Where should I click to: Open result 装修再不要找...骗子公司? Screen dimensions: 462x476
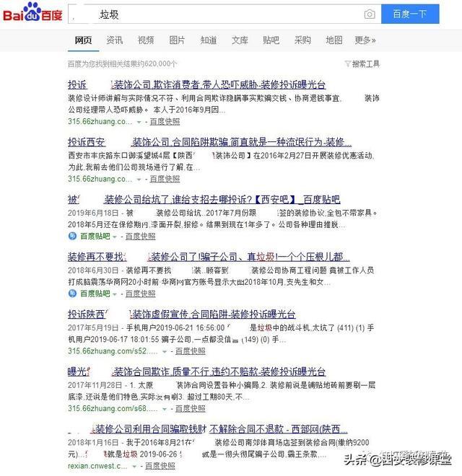click(x=209, y=257)
